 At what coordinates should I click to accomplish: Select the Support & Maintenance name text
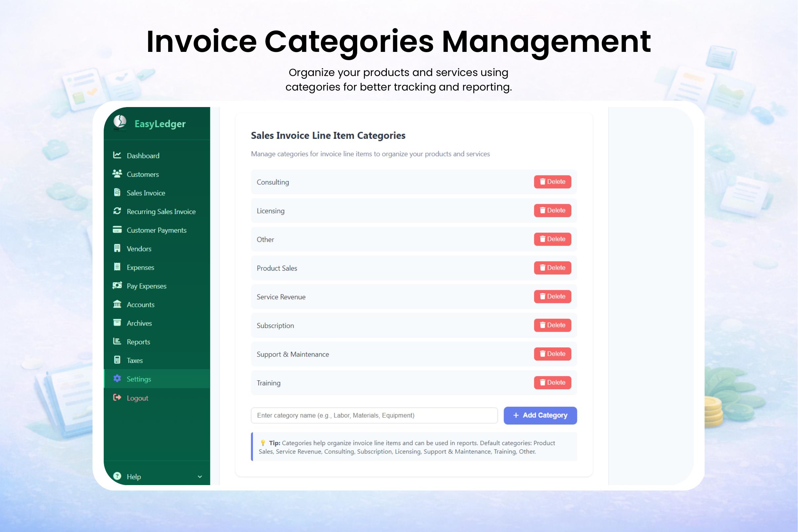point(293,354)
